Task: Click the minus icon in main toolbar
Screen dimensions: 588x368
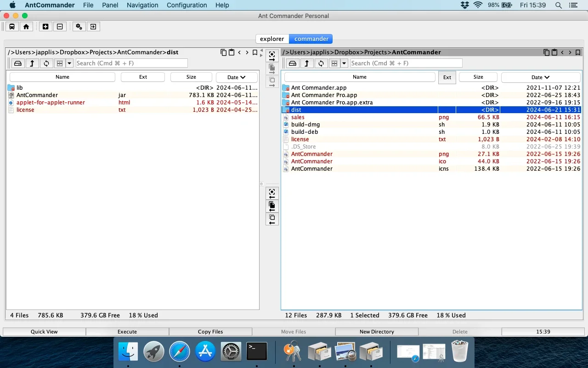Action: pyautogui.click(x=60, y=27)
